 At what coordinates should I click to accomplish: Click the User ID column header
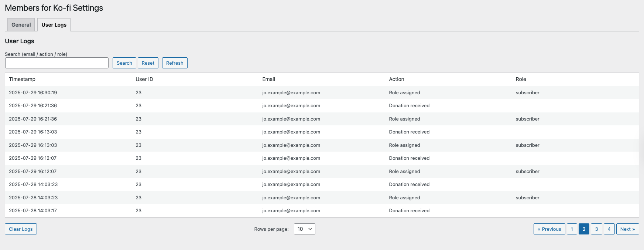pyautogui.click(x=144, y=79)
